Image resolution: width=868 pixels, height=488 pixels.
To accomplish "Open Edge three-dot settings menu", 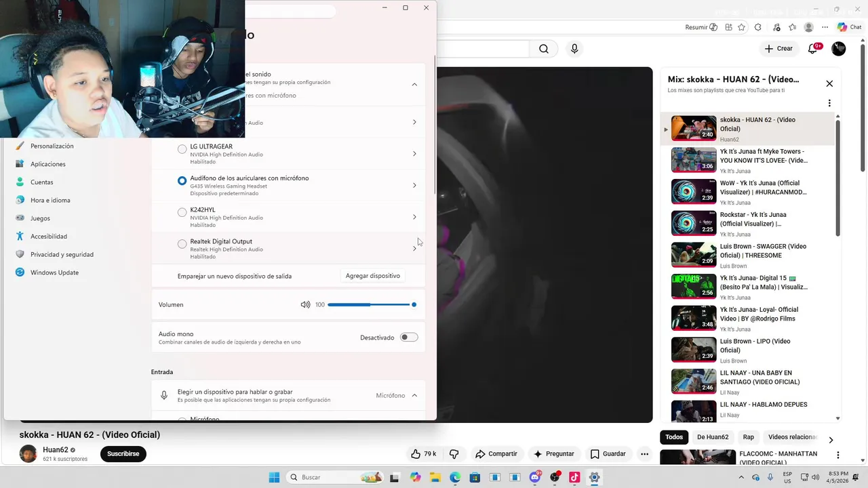I will point(825,27).
